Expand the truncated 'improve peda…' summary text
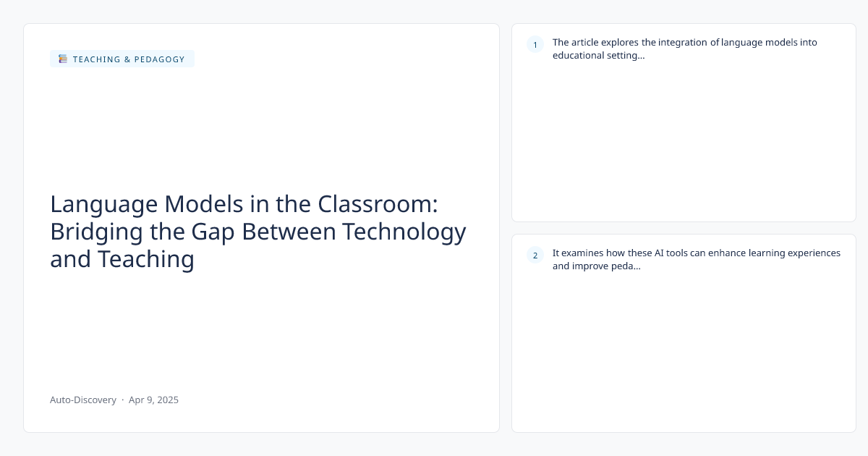The height and width of the screenshot is (456, 868). click(597, 266)
